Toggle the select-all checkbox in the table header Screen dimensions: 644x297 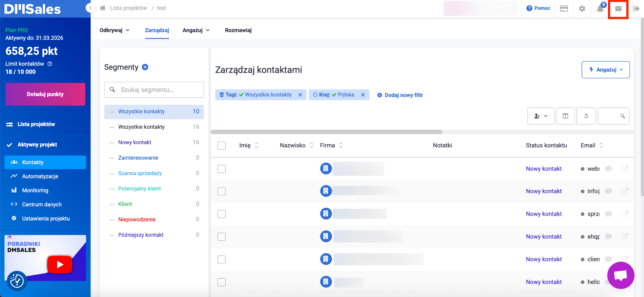[222, 145]
